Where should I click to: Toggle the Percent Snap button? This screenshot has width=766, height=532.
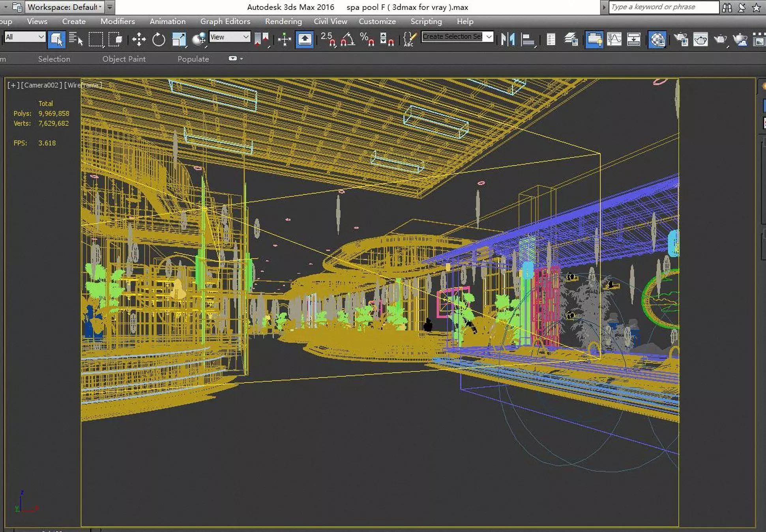pyautogui.click(x=367, y=39)
